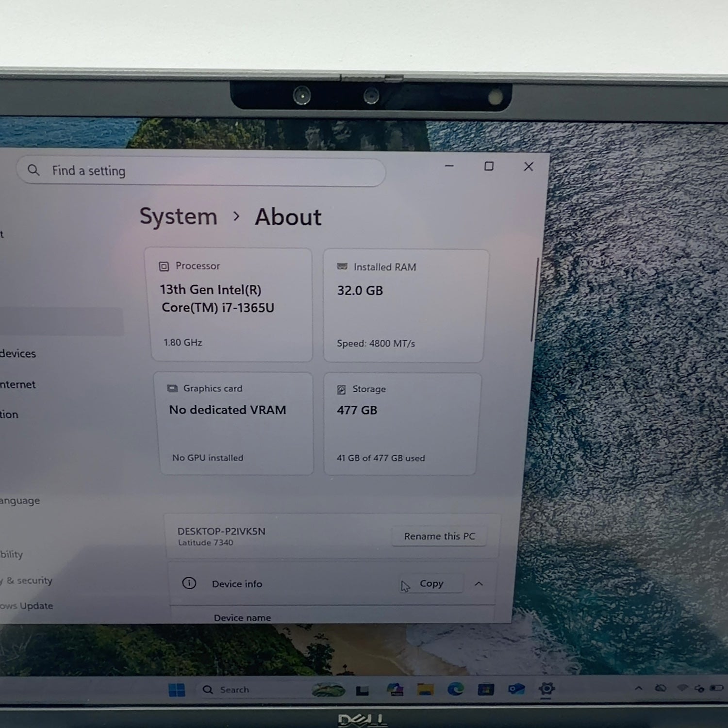Open Windows Update in the sidebar
The image size is (728, 728).
(27, 606)
